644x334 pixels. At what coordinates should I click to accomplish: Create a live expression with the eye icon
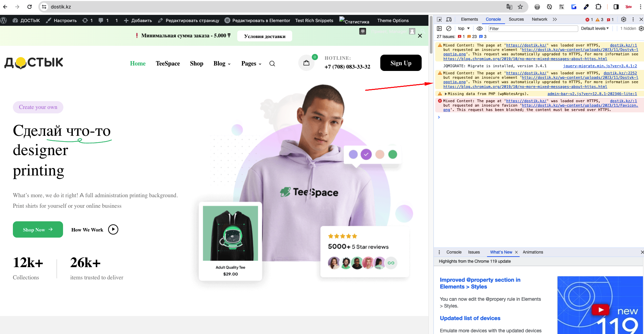point(479,29)
